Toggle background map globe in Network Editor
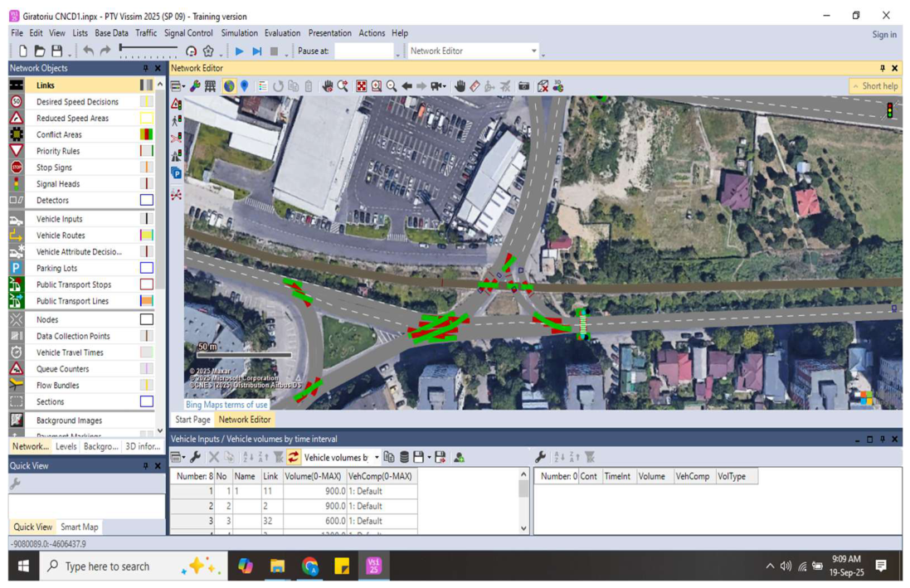 pos(229,86)
